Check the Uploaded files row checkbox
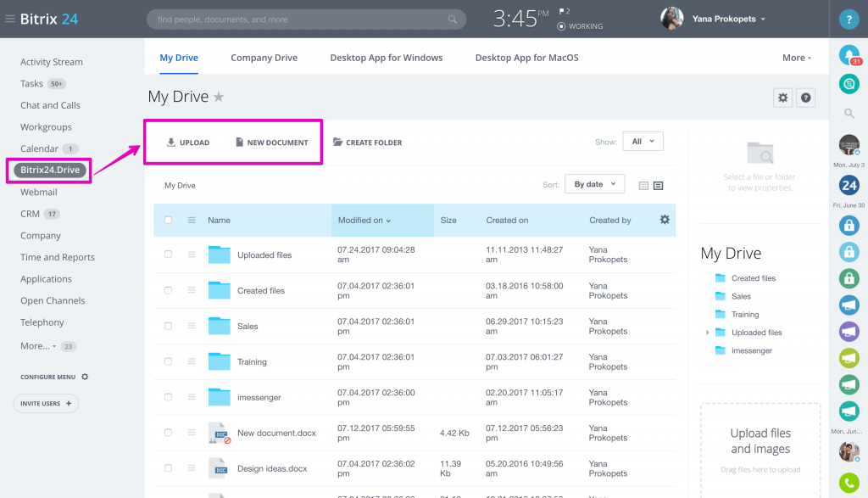The height and width of the screenshot is (498, 868). 169,255
